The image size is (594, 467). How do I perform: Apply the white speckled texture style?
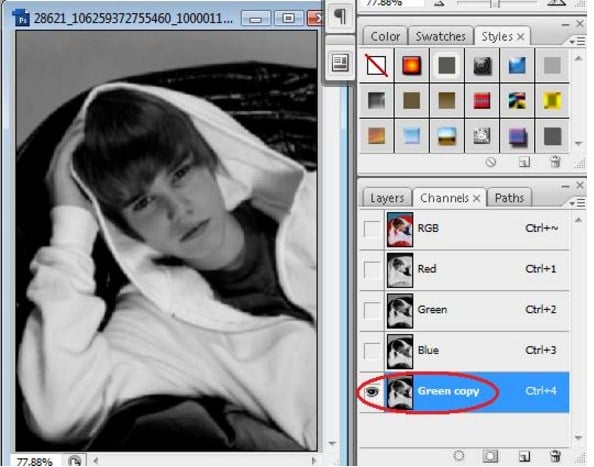(x=482, y=136)
